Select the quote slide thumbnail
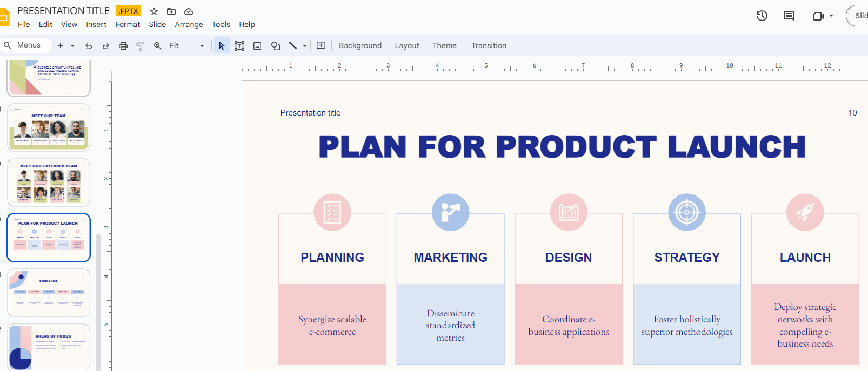 coord(49,78)
